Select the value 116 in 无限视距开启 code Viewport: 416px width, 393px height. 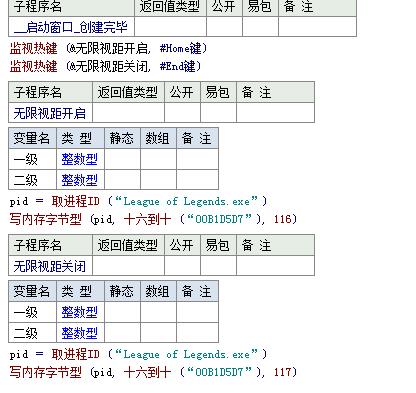pos(283,219)
